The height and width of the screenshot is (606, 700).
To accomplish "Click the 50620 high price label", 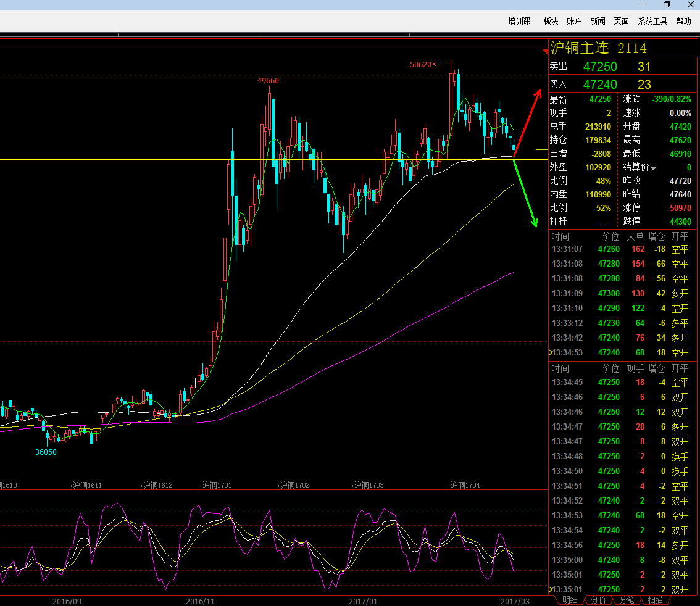I will pyautogui.click(x=420, y=65).
